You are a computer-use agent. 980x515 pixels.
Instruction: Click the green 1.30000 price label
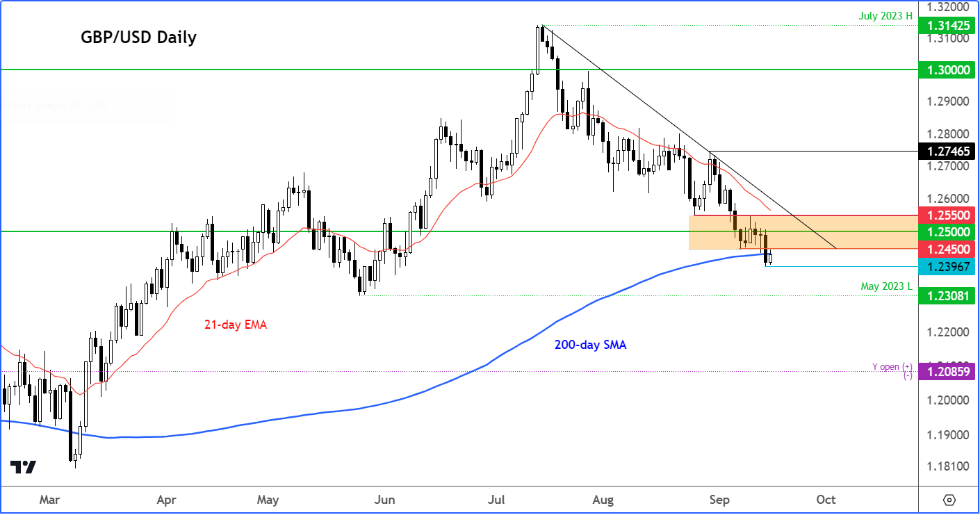pos(946,70)
